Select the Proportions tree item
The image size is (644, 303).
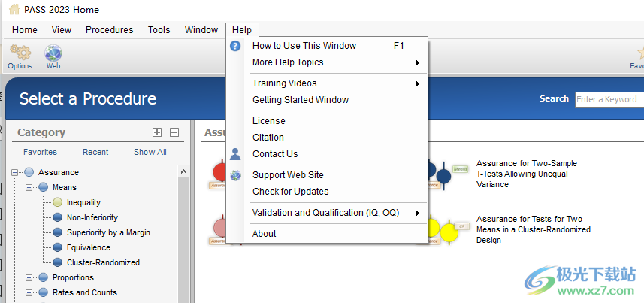click(x=73, y=277)
